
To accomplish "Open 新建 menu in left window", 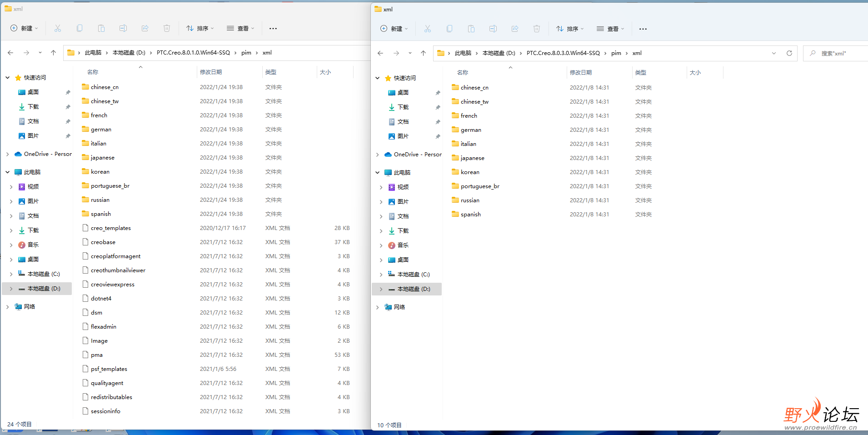I will click(24, 28).
